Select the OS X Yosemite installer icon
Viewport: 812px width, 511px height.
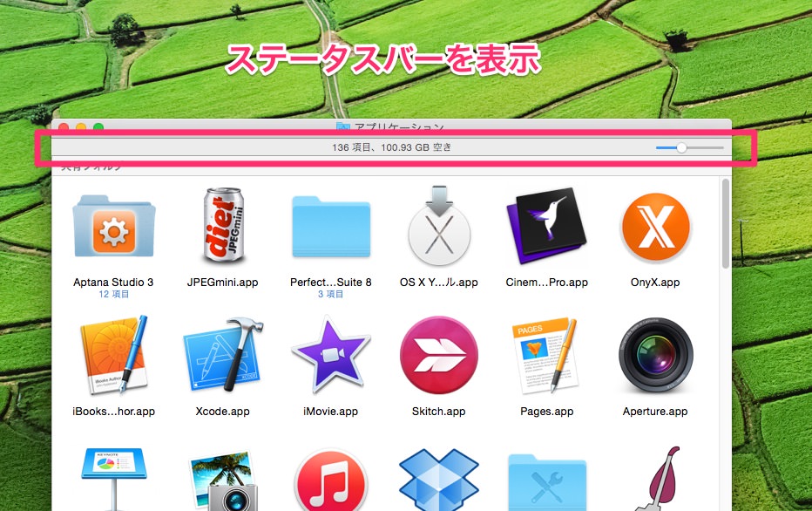pyautogui.click(x=439, y=226)
